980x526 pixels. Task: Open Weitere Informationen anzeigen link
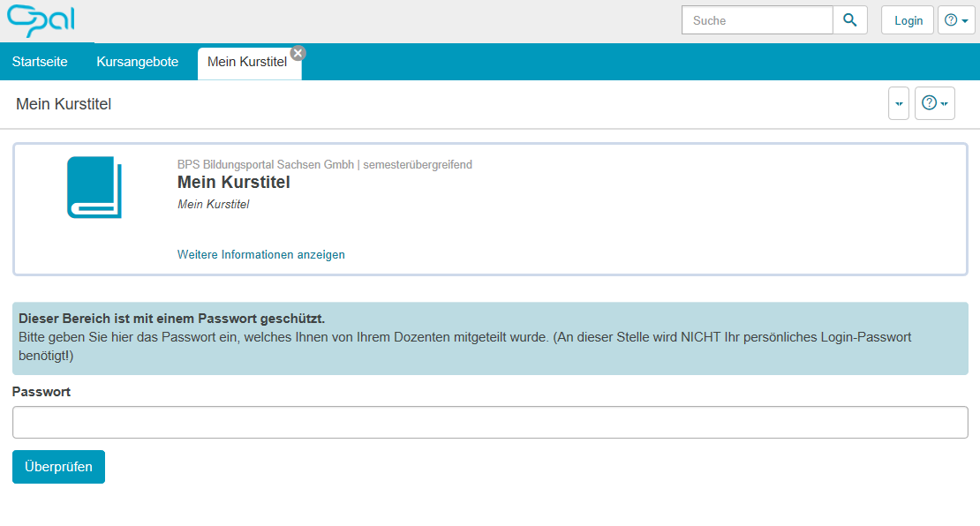260,254
